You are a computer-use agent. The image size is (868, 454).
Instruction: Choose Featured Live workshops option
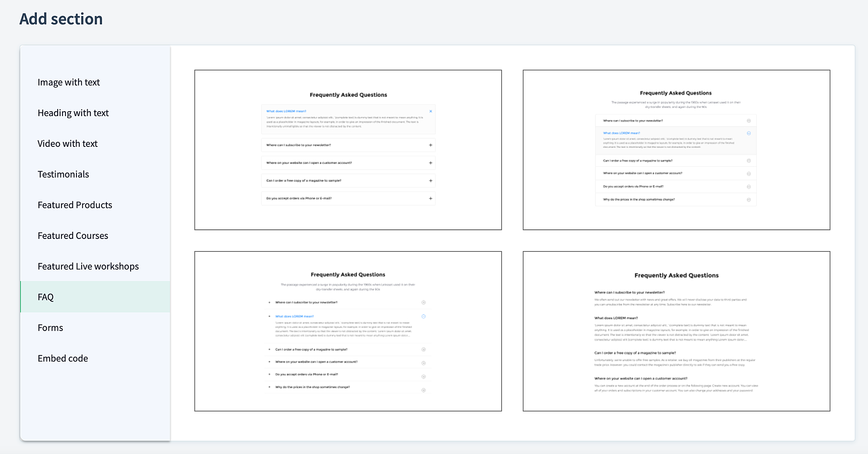[x=88, y=267]
